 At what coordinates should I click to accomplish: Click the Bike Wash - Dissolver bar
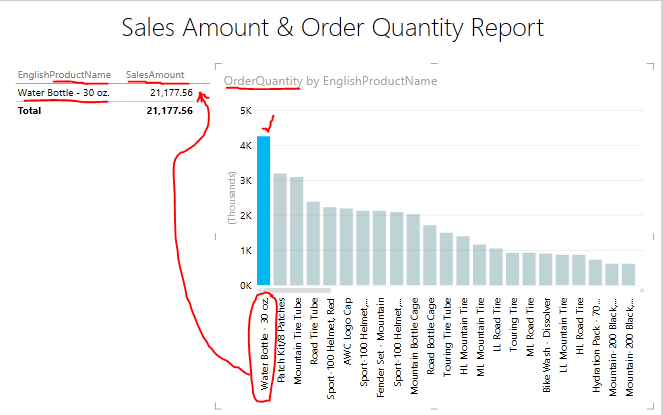(x=545, y=269)
